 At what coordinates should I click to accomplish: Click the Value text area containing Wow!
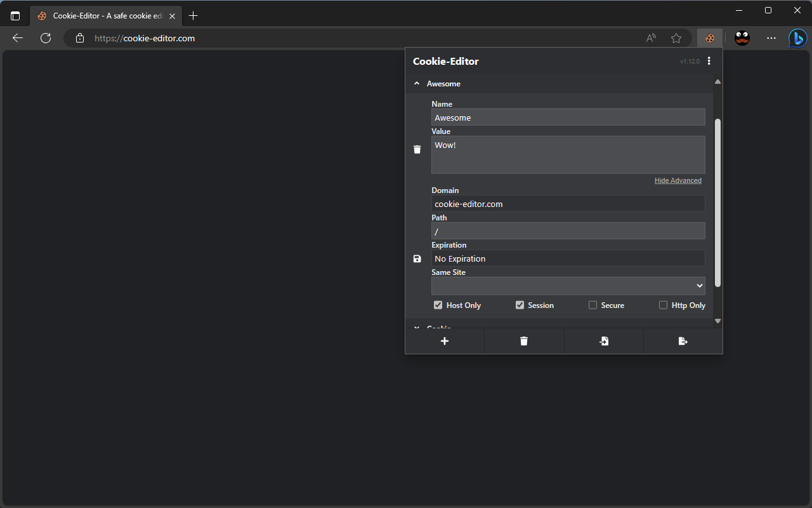pyautogui.click(x=568, y=154)
